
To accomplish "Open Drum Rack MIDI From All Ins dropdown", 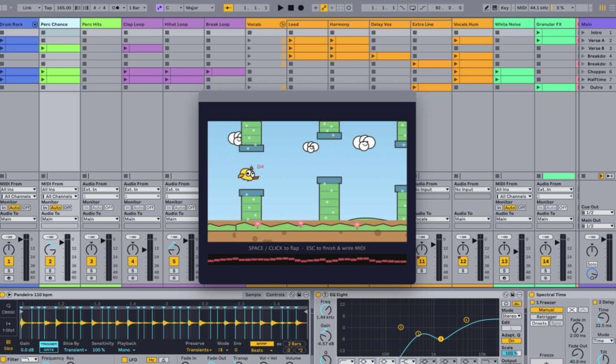I will [18, 189].
